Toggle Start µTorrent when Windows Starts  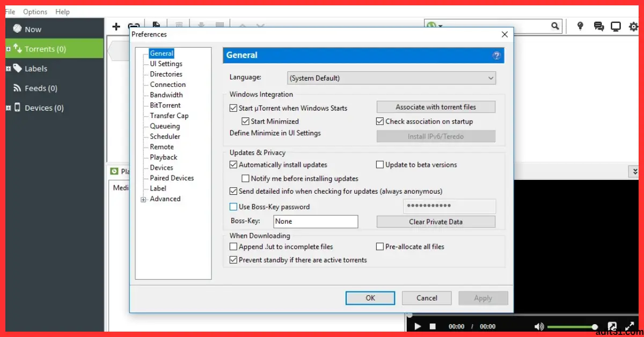(233, 108)
